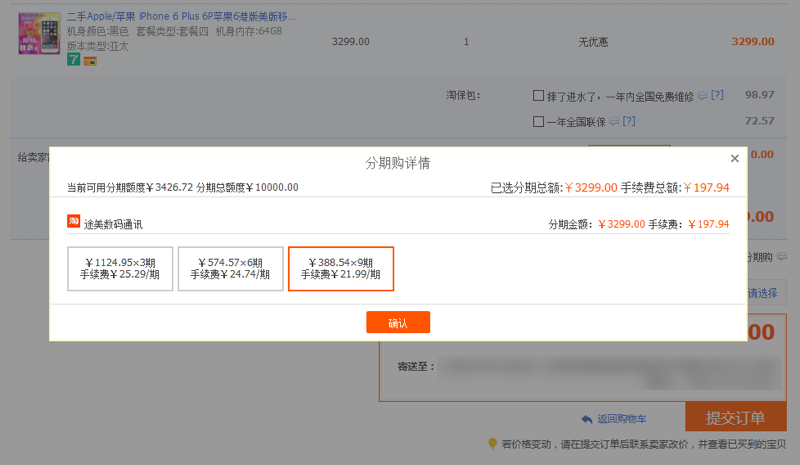This screenshot has width=800, height=465.
Task: Select the 1124.95×3期 installment plan
Action: pos(120,268)
